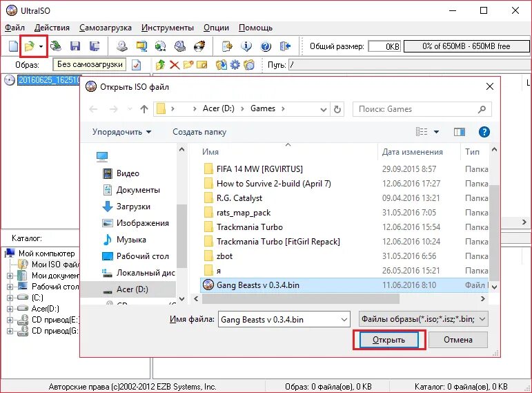532x393 pixels.
Task: Click the media size 0% of 650MB bar
Action: point(466,46)
